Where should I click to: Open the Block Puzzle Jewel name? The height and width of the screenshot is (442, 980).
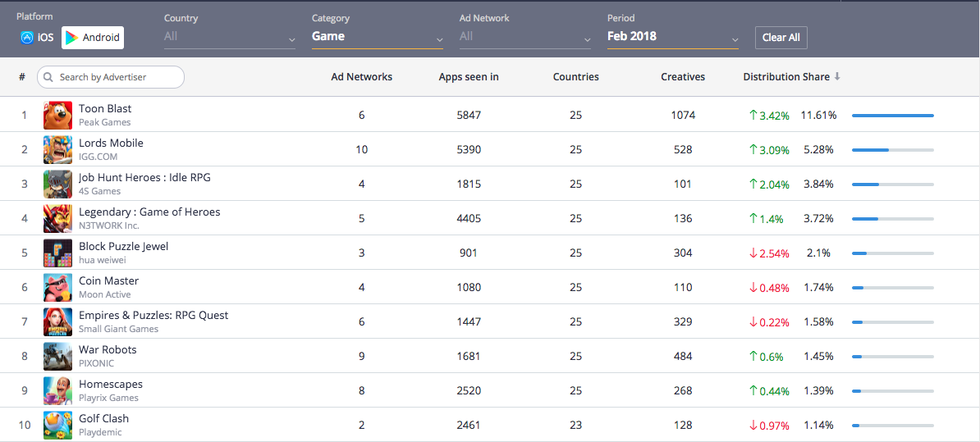[x=123, y=247]
